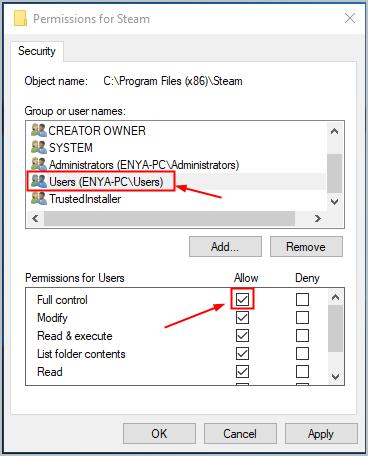Click the Add... button
368x456 pixels.
point(225,247)
